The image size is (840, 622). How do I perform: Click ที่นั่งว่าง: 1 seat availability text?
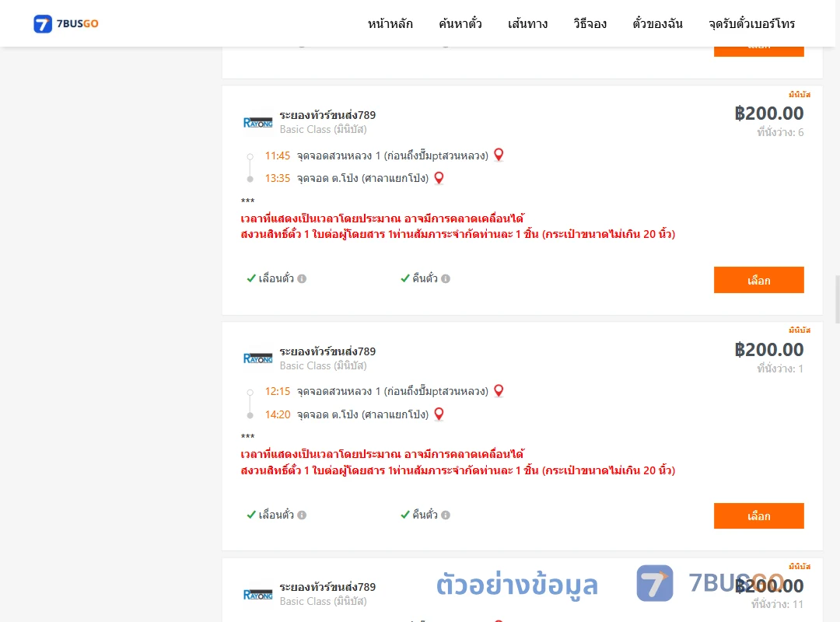point(780,369)
